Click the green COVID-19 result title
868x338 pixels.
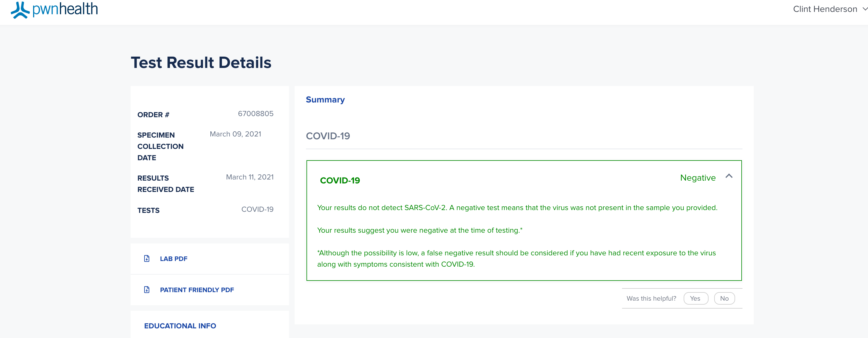click(340, 181)
